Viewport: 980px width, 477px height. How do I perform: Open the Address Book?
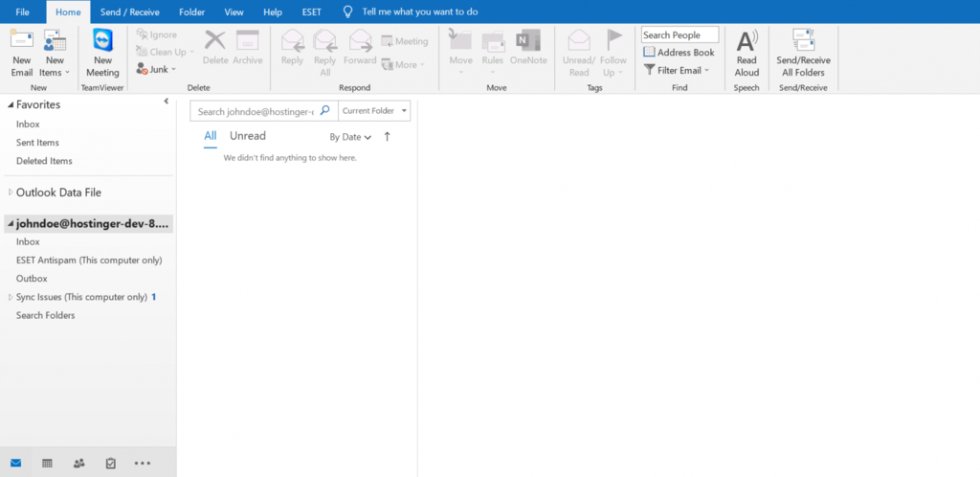coord(679,53)
